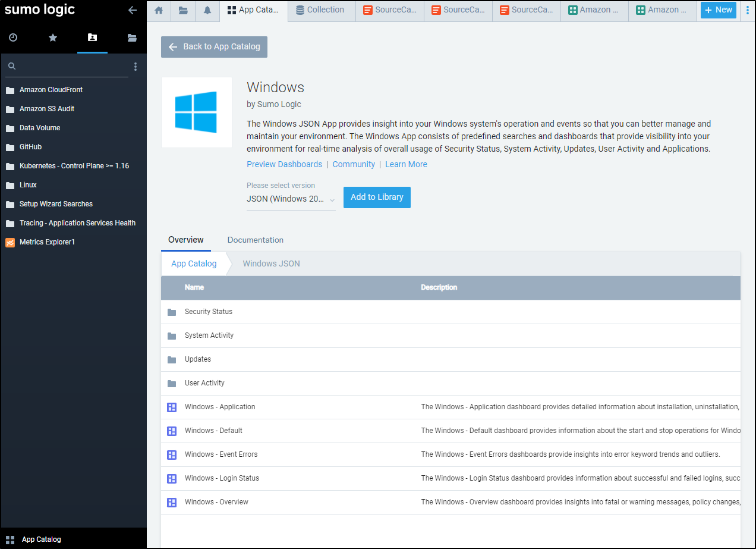
Task: Click the sumo logic logo
Action: 40,10
